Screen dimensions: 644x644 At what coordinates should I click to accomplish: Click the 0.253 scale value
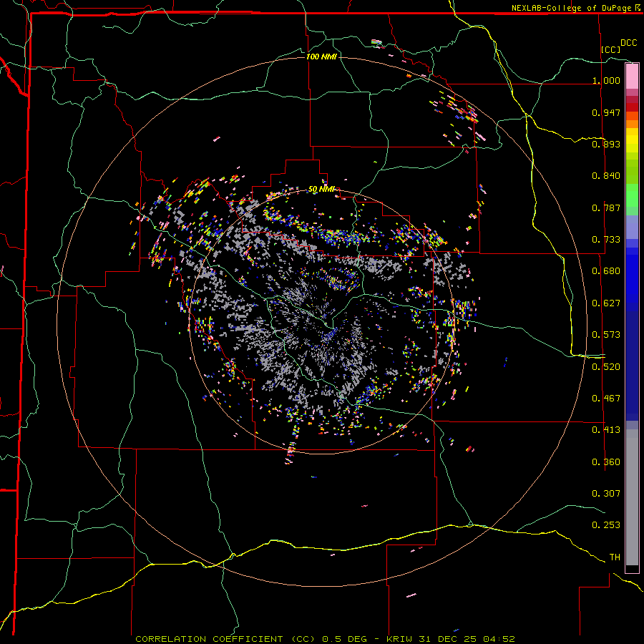tap(606, 525)
